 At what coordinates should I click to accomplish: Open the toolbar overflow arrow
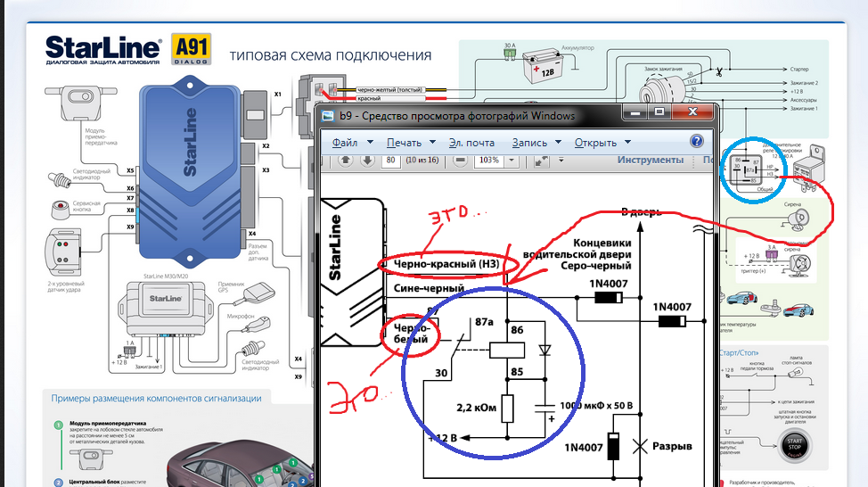pos(561,161)
